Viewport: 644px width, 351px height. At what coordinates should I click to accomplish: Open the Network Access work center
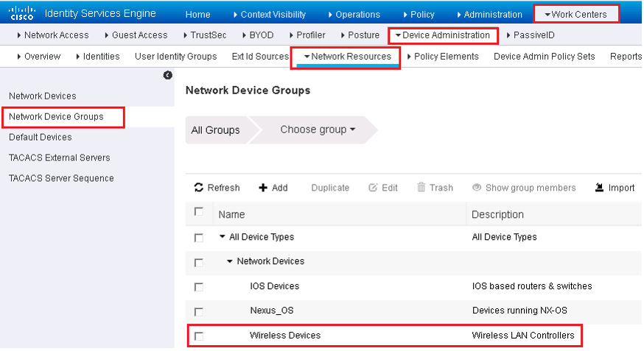coord(53,35)
